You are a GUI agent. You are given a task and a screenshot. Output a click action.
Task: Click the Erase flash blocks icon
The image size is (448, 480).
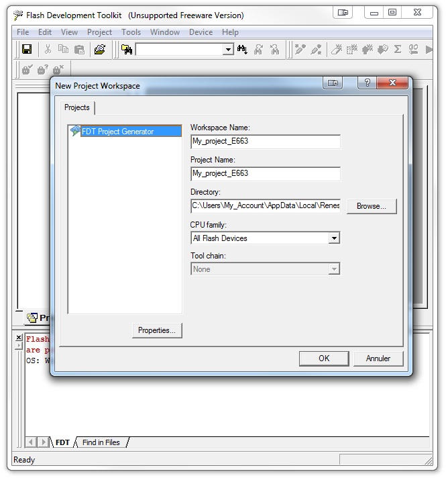click(337, 49)
